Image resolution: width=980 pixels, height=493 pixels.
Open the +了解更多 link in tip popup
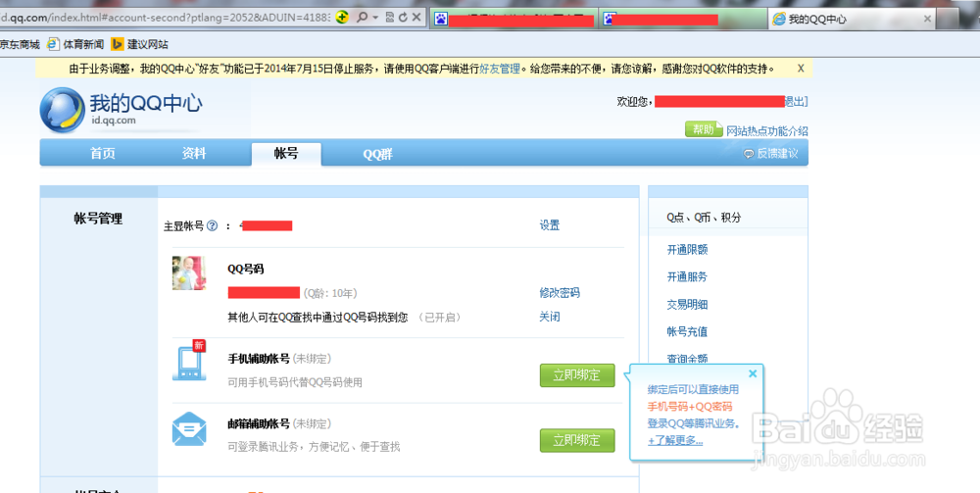(x=675, y=440)
